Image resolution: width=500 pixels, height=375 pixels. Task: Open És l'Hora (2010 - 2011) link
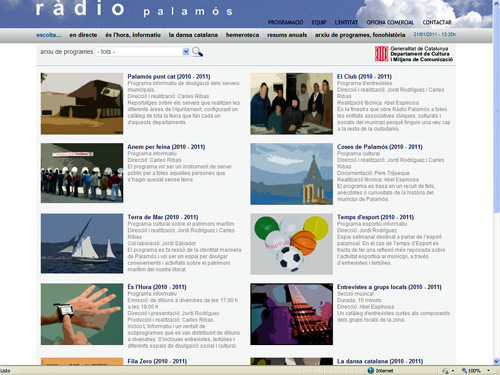(x=157, y=287)
